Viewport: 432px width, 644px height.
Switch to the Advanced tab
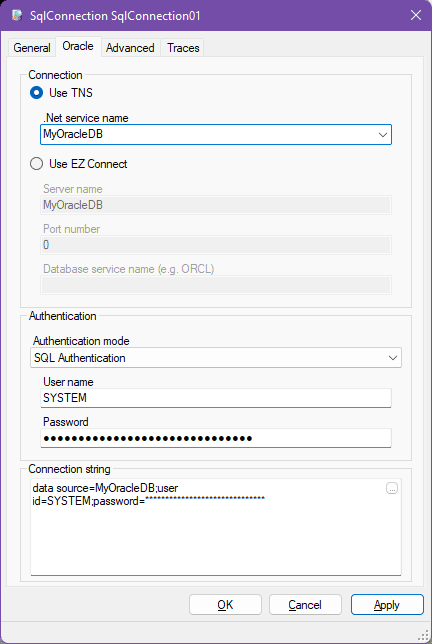coord(130,48)
